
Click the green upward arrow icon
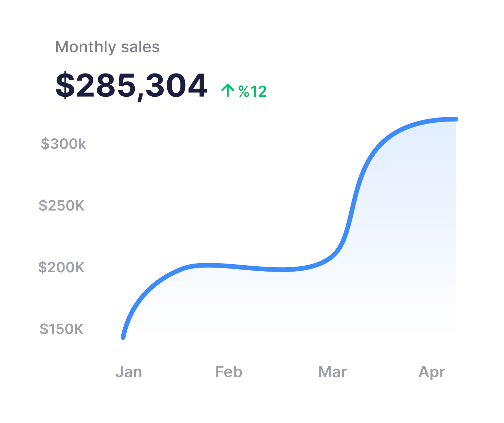point(227,91)
